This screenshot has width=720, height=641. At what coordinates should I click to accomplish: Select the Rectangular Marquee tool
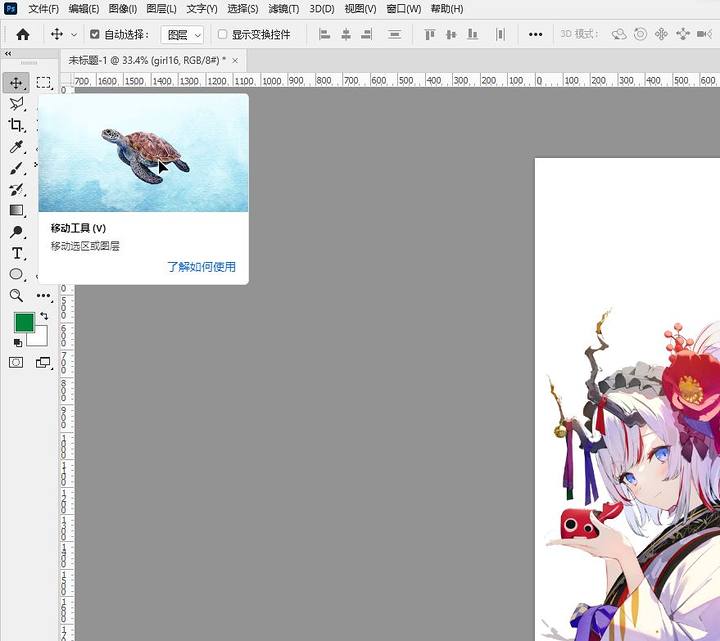(x=44, y=83)
